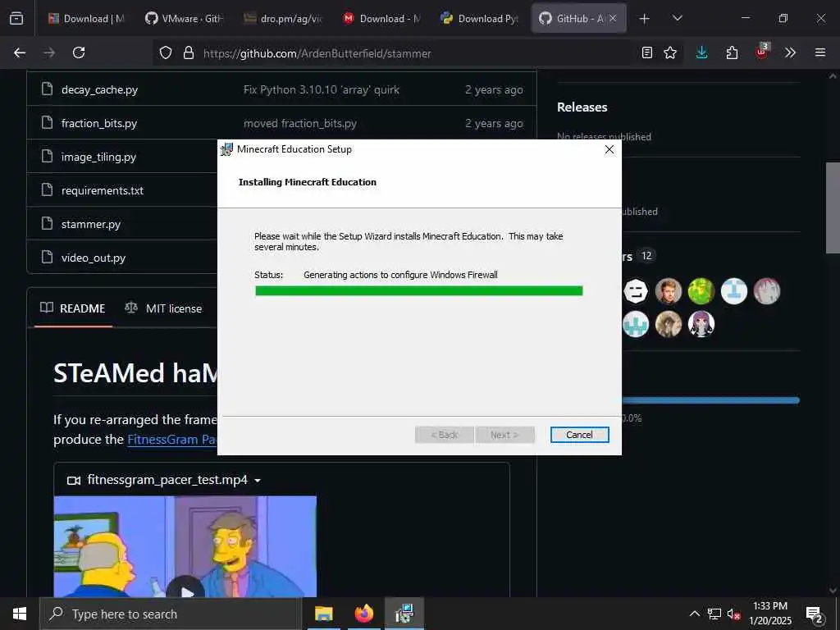Click the page vertical scrollbar thumb
This screenshot has height=630, width=840.
pyautogui.click(x=833, y=208)
